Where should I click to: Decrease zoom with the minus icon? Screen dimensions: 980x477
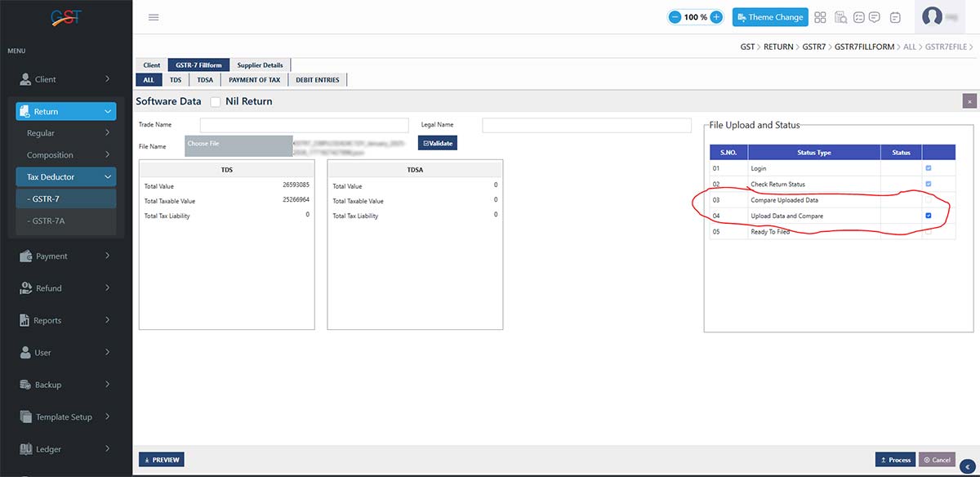[x=675, y=17]
